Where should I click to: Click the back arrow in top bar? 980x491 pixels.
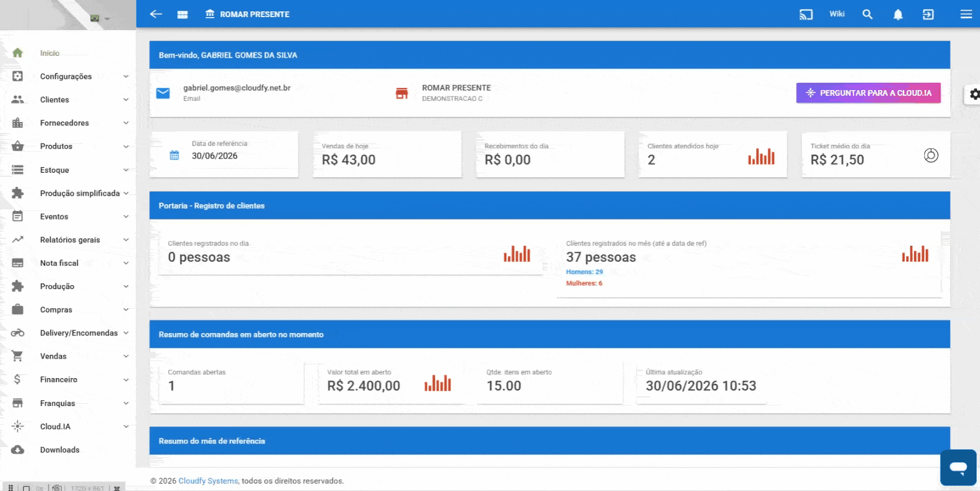pyautogui.click(x=156, y=14)
